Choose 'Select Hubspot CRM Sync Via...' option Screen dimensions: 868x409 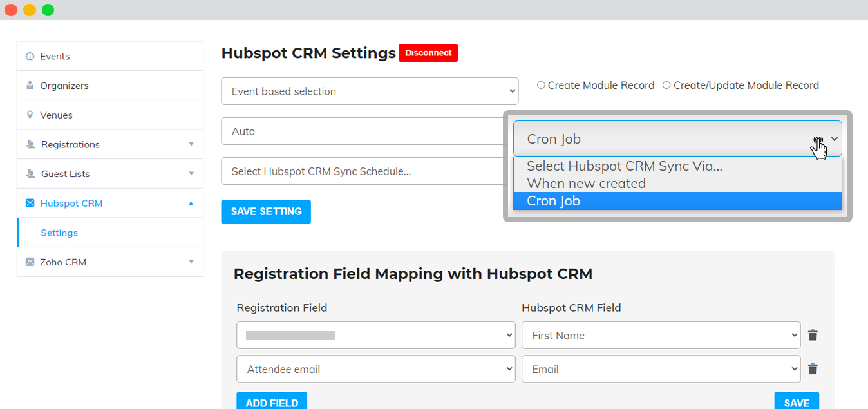(677, 166)
